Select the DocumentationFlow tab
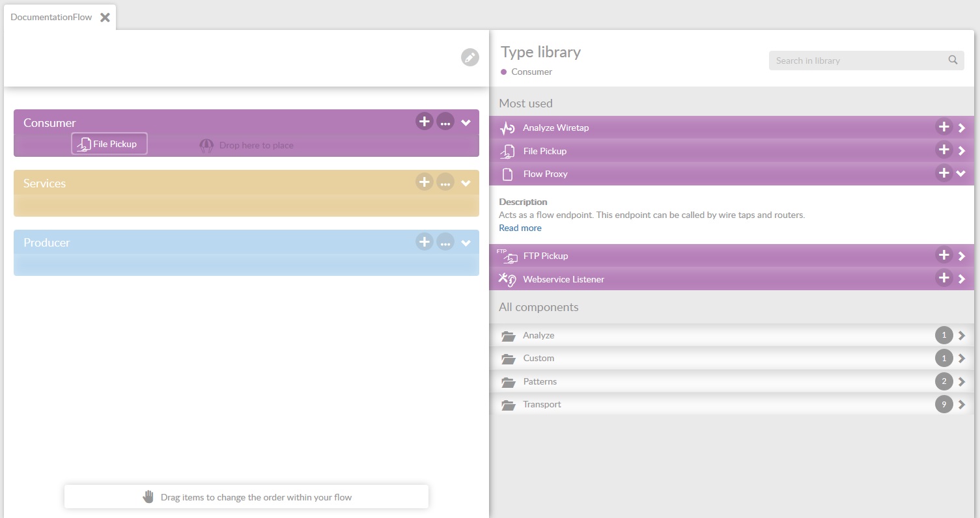Image resolution: width=980 pixels, height=518 pixels. click(x=51, y=18)
